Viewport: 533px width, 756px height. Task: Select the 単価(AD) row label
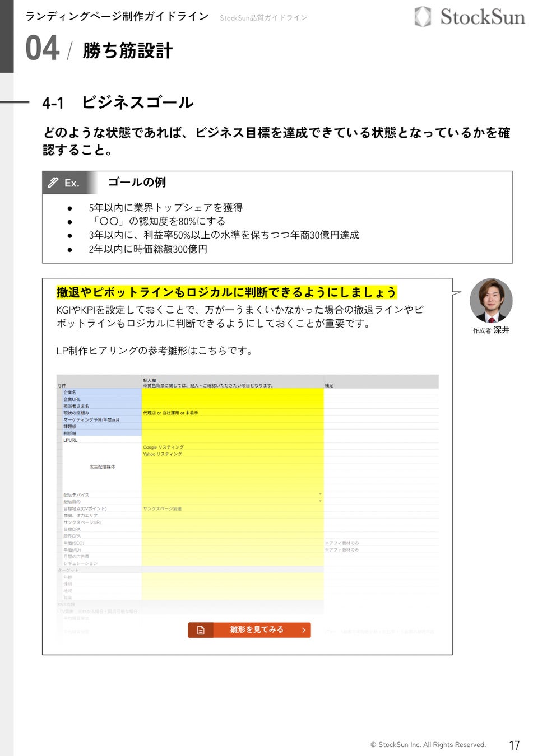click(72, 549)
